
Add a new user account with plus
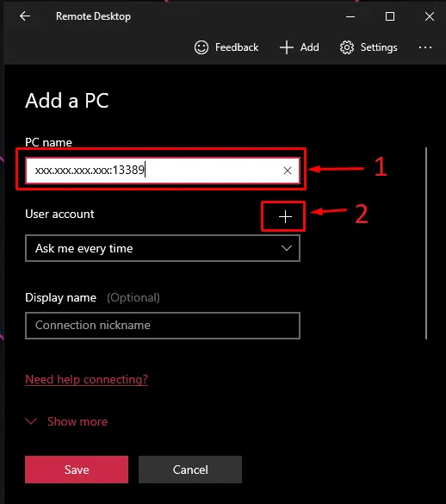pyautogui.click(x=285, y=216)
